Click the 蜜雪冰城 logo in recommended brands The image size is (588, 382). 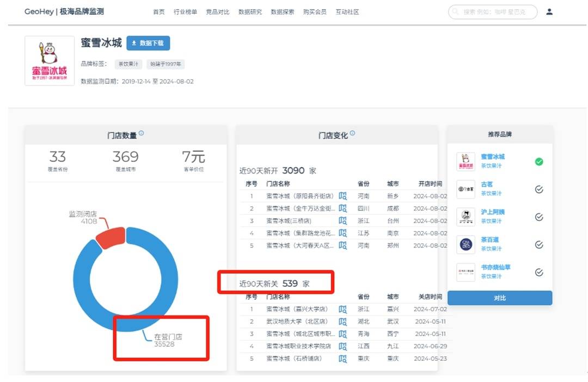click(x=465, y=162)
